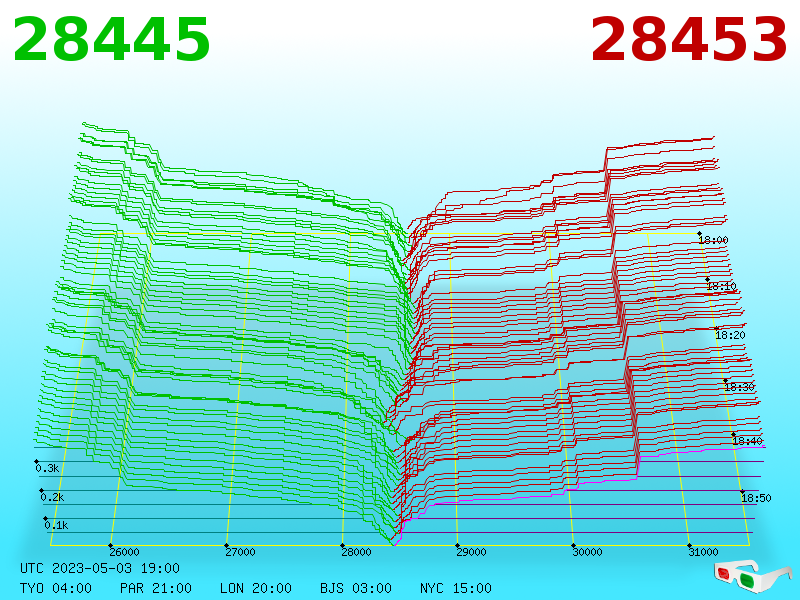This screenshot has height=600, width=800.
Task: Click the 0.3k depth axis label
Action: pos(47,468)
